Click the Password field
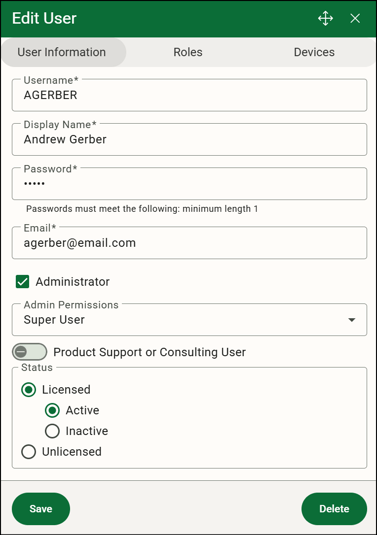This screenshot has width=377, height=535. pos(189,184)
